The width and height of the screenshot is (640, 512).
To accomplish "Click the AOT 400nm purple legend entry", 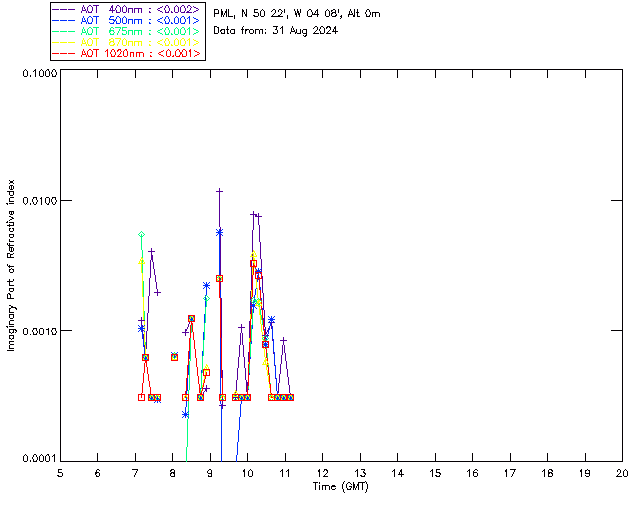I will (x=127, y=9).
